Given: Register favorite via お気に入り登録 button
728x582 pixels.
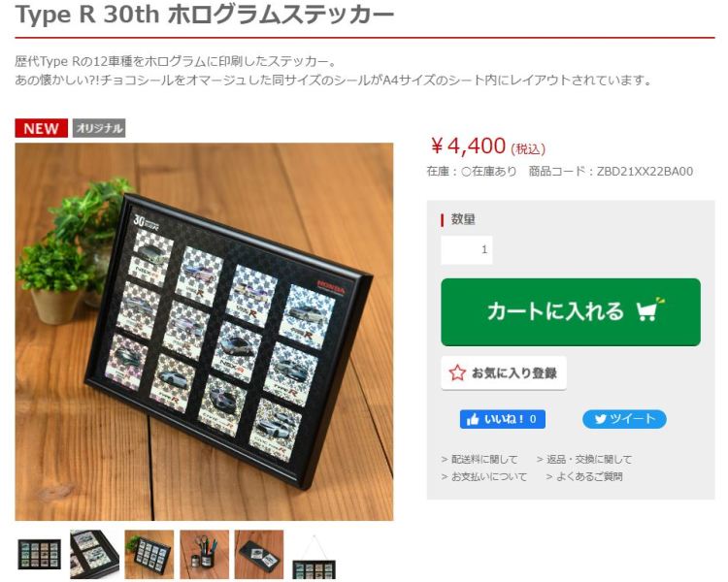Looking at the screenshot, I should pos(504,372).
